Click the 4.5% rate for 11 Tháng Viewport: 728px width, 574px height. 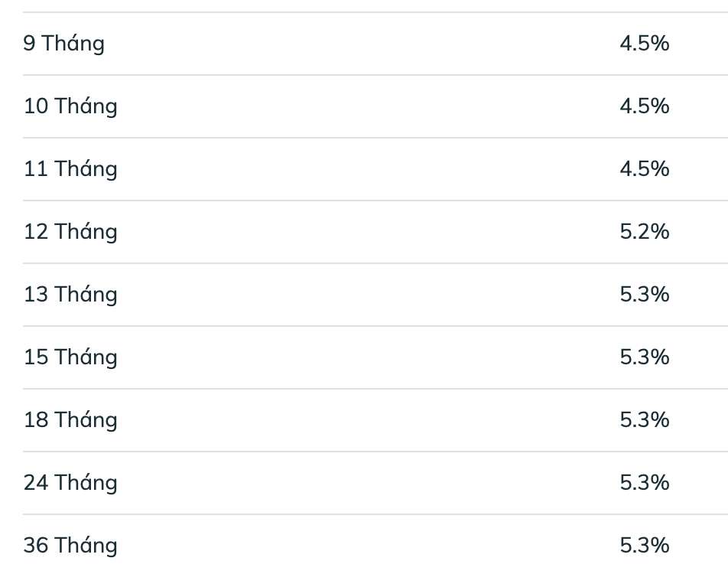tap(644, 169)
